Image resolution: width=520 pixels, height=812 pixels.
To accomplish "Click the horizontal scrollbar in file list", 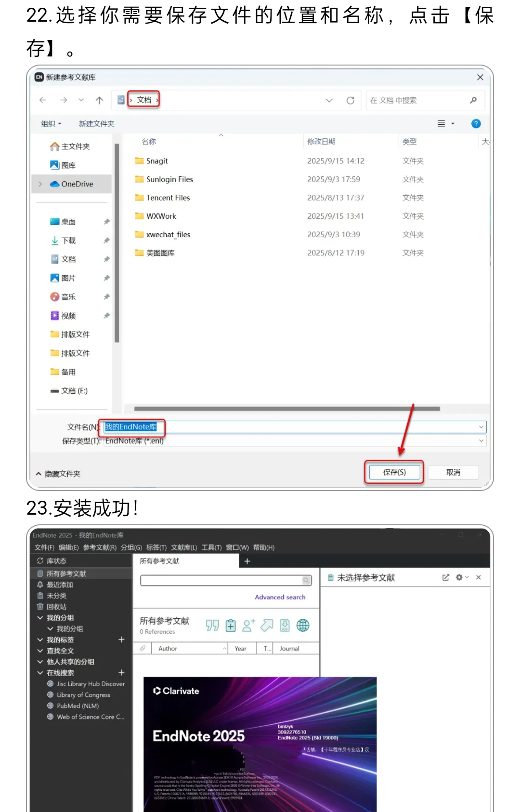I will 287,409.
